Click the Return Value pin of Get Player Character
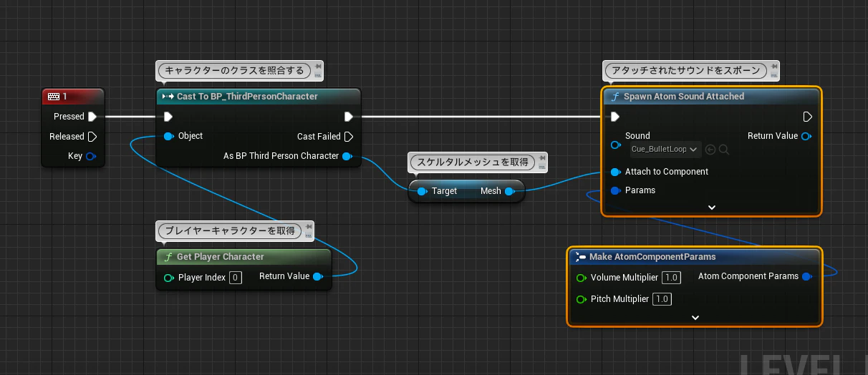 pyautogui.click(x=318, y=276)
